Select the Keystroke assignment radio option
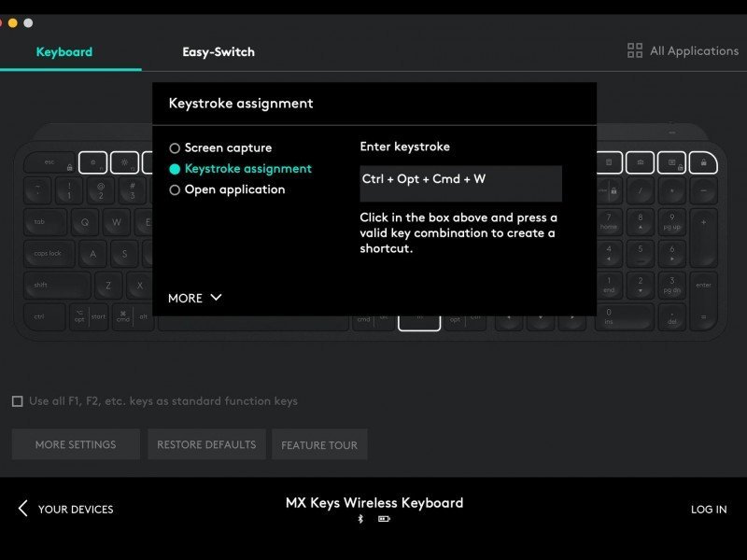This screenshot has height=560, width=747. 175,169
